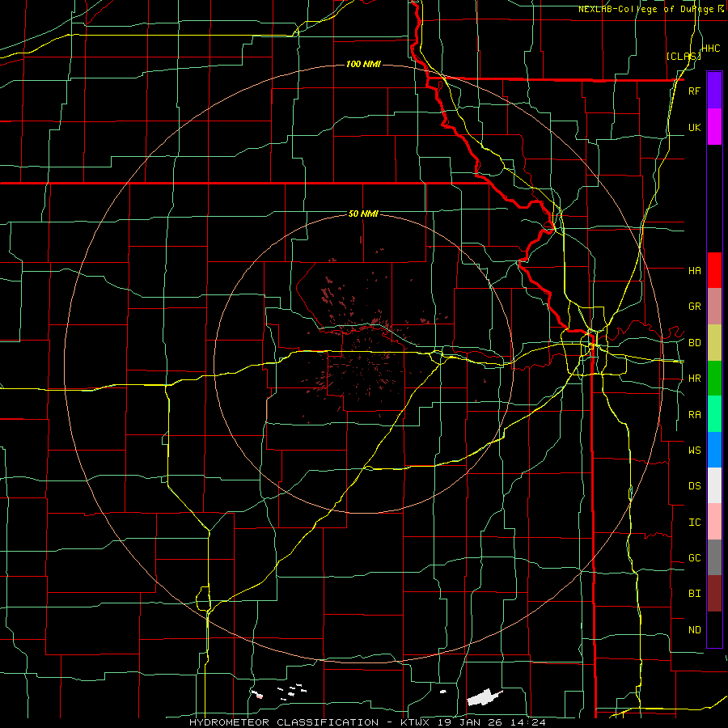
Task: Click the RA legend label
Action: [x=694, y=415]
